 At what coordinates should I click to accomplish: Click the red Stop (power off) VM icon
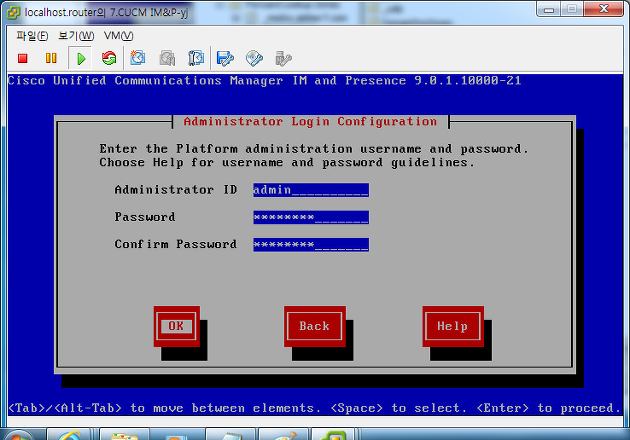22,58
